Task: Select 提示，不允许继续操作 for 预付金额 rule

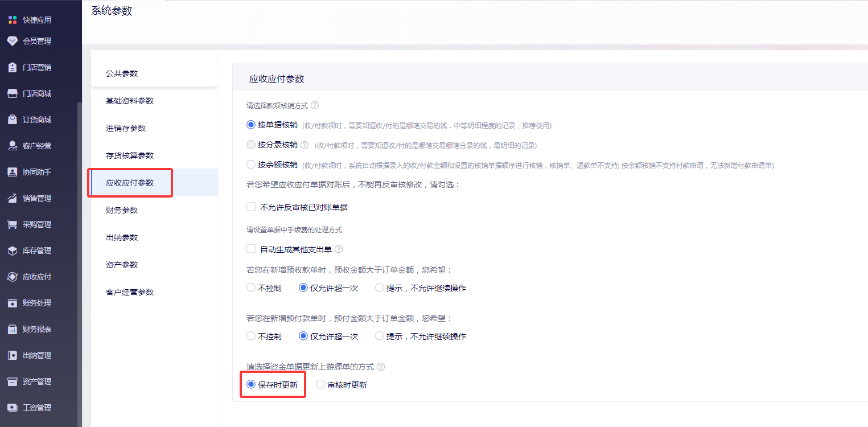Action: click(x=380, y=336)
